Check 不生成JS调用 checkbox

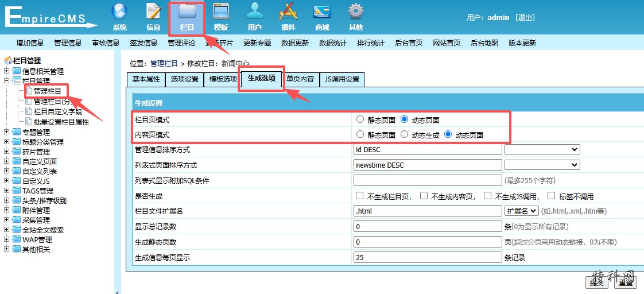coord(487,195)
